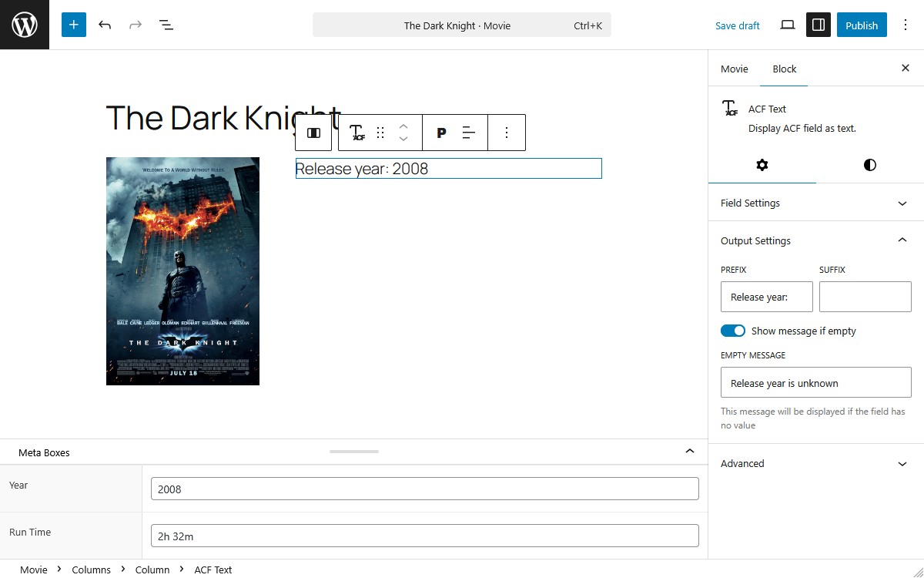Toggle the settings sidebar icon
Screen dimensions: 924x578
(x=819, y=25)
